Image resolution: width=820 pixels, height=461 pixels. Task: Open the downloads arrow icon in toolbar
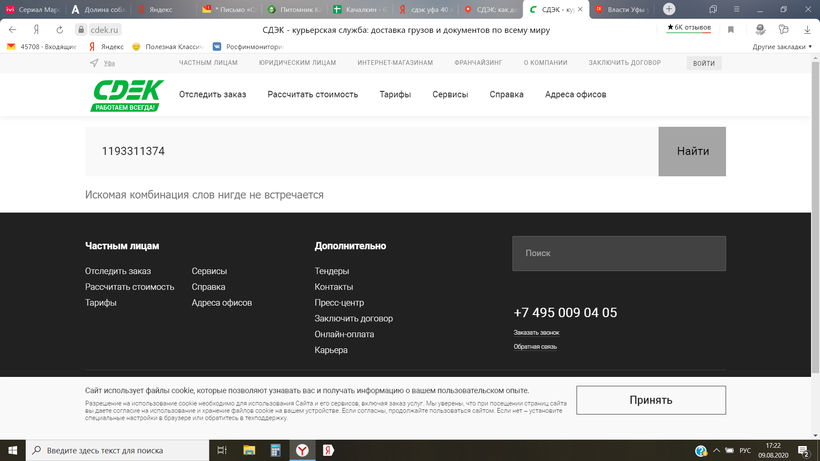pyautogui.click(x=807, y=30)
